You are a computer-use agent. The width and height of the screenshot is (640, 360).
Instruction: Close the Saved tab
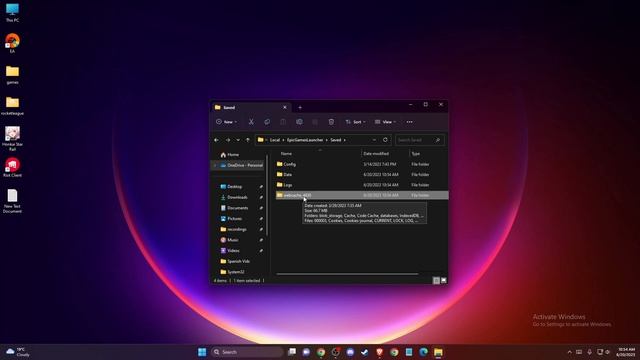click(x=284, y=107)
